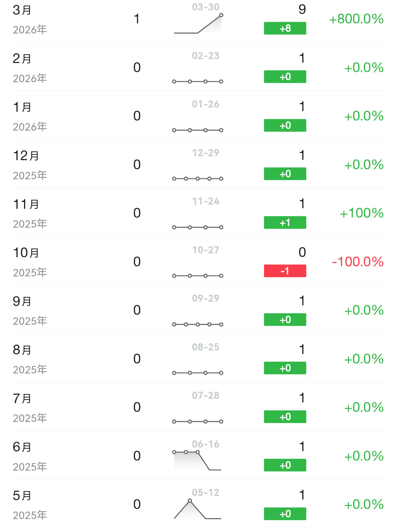396x532 pixels.
Task: Click the 11-24 date label
Action: (205, 201)
